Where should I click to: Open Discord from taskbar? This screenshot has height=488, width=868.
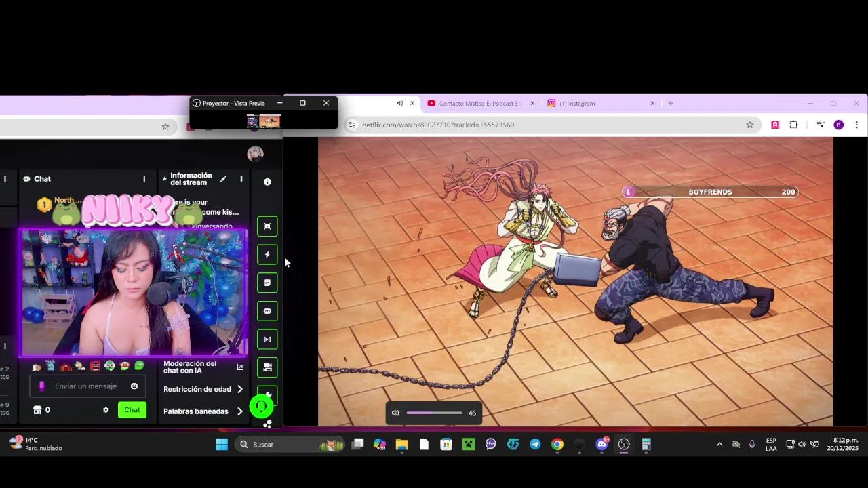[x=601, y=445]
